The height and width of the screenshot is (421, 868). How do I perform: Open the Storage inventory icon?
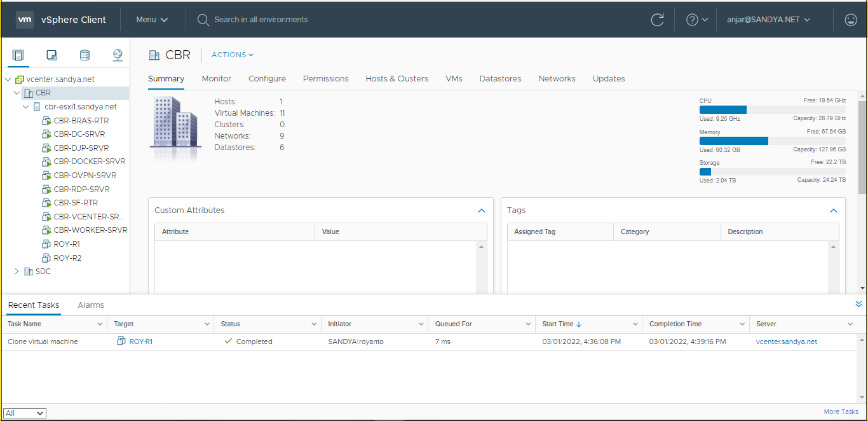[x=85, y=55]
